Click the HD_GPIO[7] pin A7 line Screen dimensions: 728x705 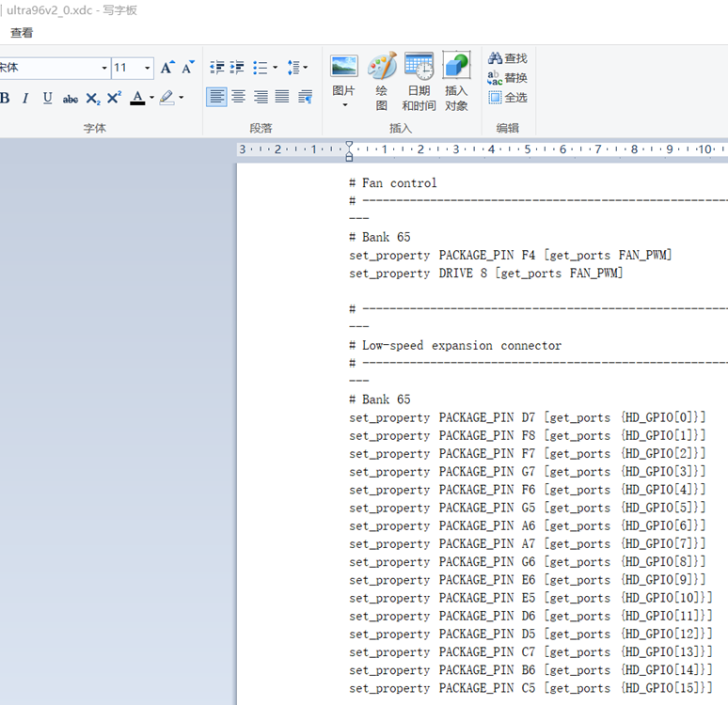click(528, 544)
